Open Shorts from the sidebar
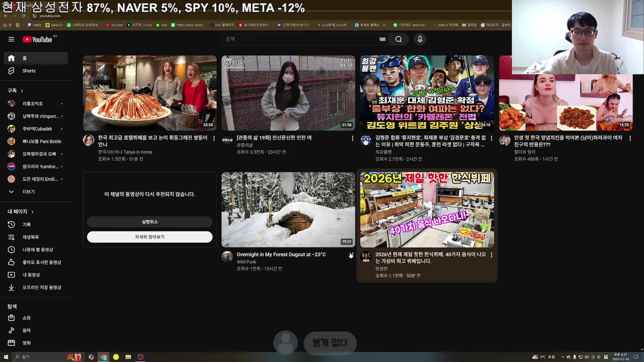Screen dimensions: 644x362 click(x=35, y=71)
